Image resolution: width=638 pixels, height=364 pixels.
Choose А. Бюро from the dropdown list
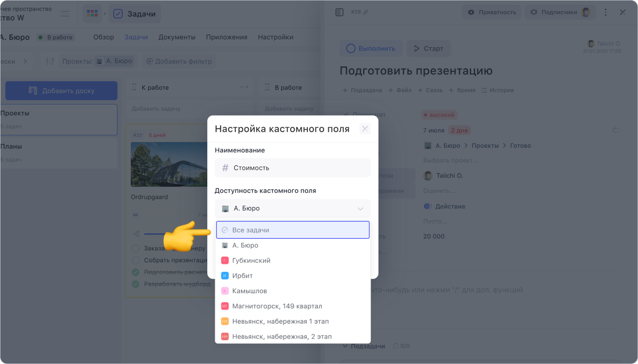293,245
